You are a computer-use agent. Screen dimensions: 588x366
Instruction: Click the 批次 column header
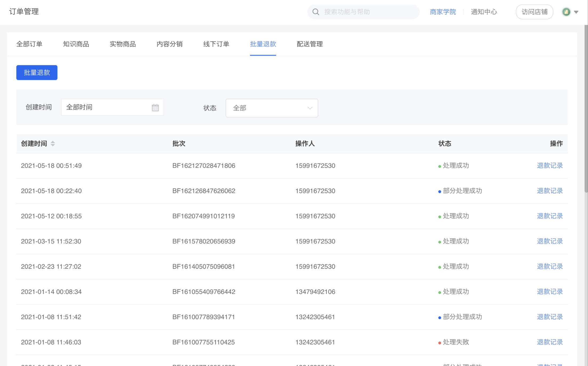[x=179, y=144]
